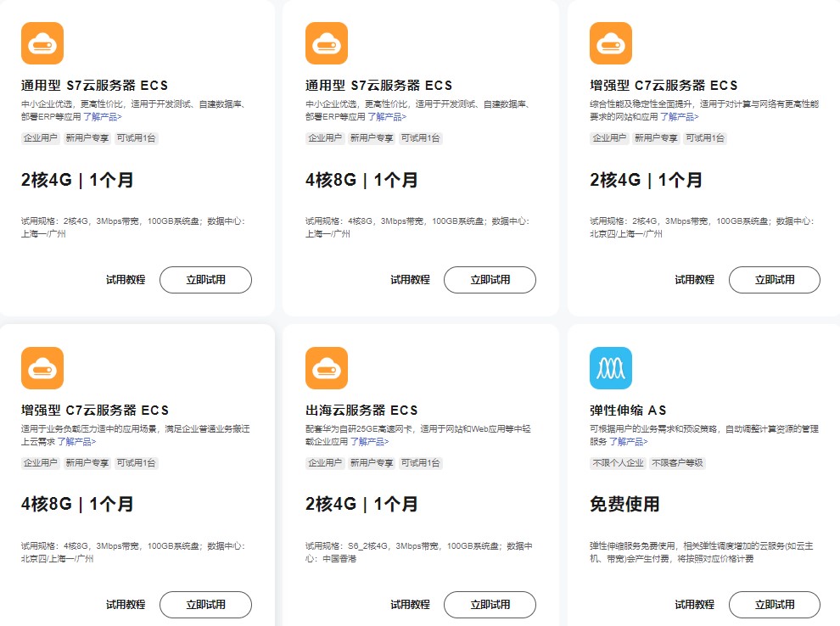Screen dimensions: 840x626
Task: Click the 出海云服务器 ECS card icon
Action: click(x=327, y=368)
